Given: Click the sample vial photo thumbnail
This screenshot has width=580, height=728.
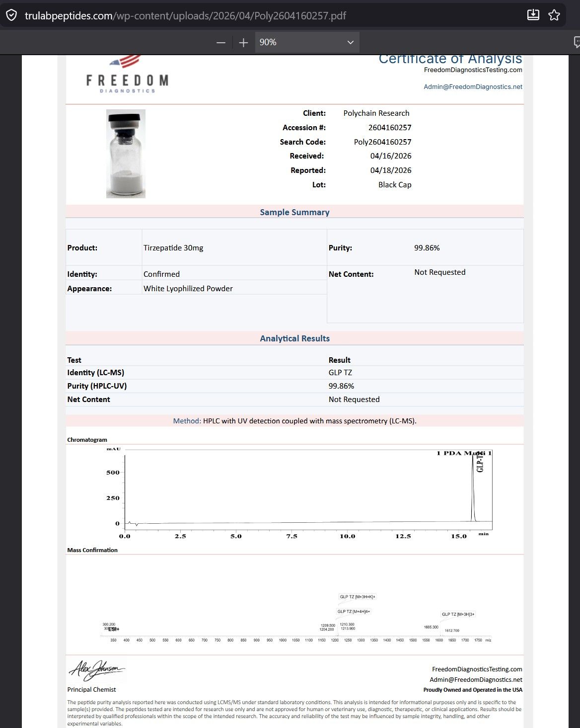Looking at the screenshot, I should pos(126,154).
